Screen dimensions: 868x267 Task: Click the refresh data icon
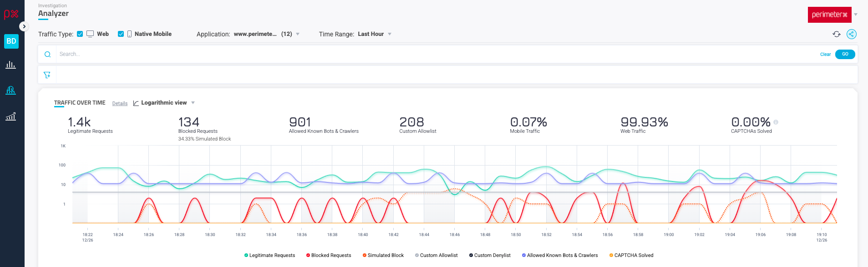click(x=837, y=34)
